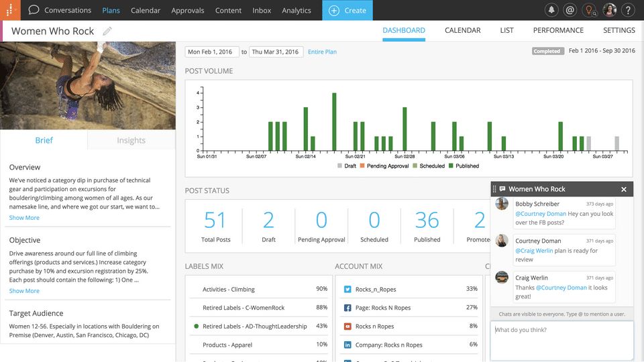The height and width of the screenshot is (362, 644).
Task: Open the start date picker Mon Feb 1, 2016
Action: pos(212,52)
